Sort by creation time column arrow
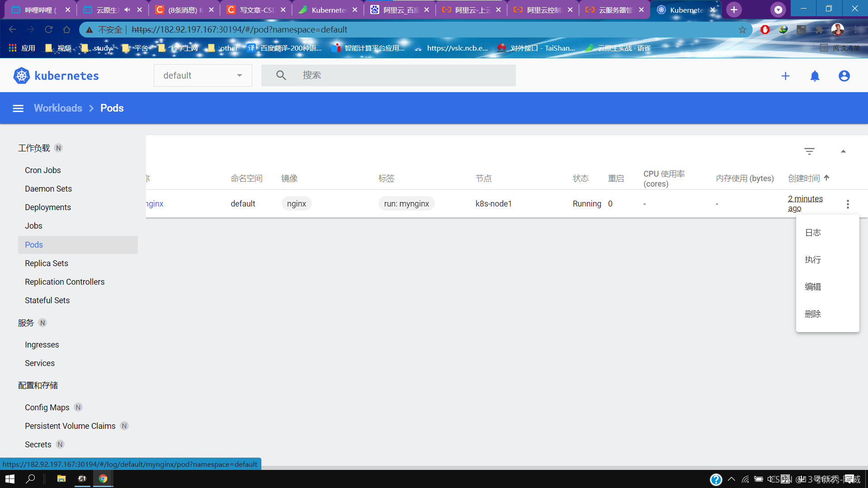 [826, 178]
